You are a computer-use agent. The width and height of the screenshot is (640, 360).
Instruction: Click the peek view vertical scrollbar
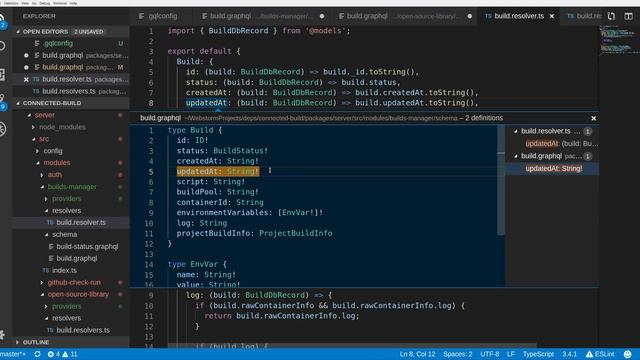coord(501,180)
